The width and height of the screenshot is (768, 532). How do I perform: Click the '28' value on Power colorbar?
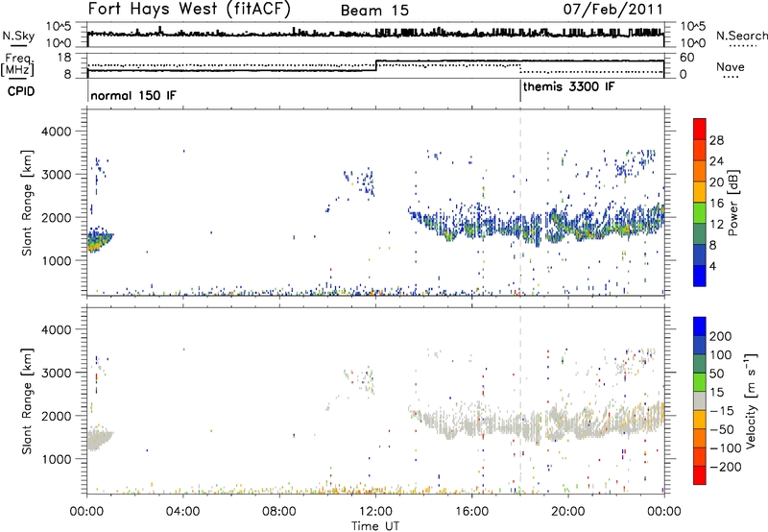click(x=716, y=140)
